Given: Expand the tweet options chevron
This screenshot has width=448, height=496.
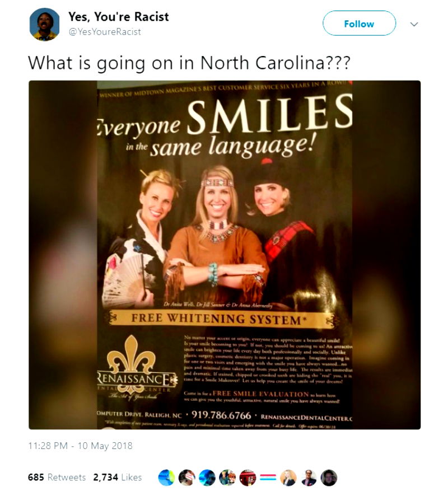Looking at the screenshot, I should coord(414,24).
